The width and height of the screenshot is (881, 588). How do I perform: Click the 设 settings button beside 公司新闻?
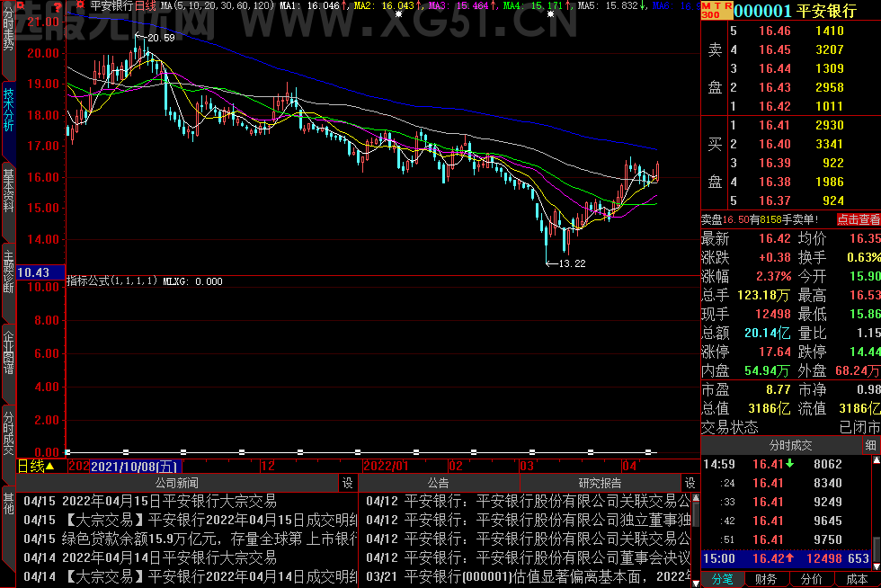point(348,483)
